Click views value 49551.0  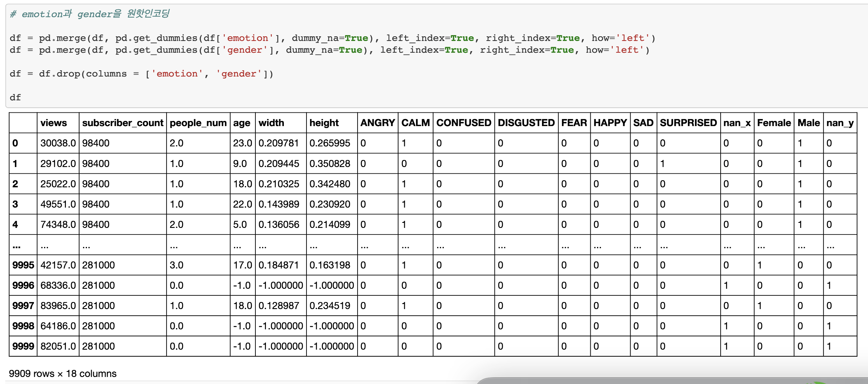(58, 204)
